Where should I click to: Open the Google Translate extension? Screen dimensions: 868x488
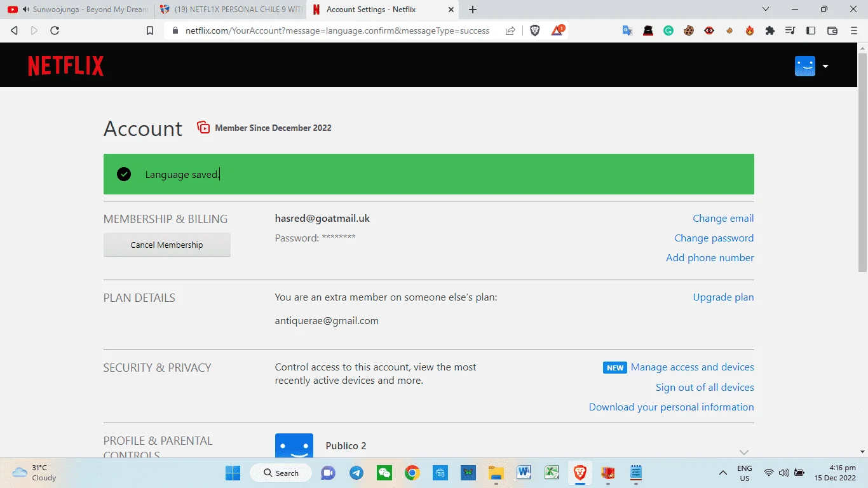628,30
